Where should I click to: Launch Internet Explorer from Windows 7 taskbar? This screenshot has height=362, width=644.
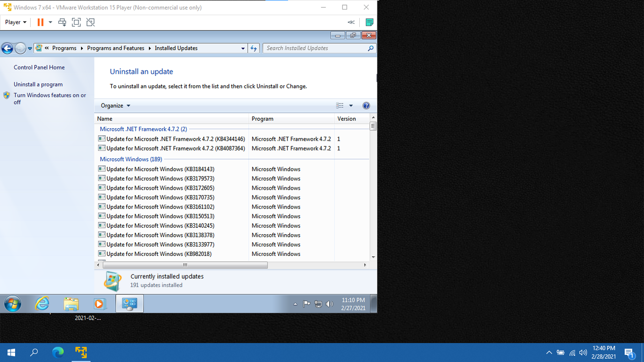(42, 304)
